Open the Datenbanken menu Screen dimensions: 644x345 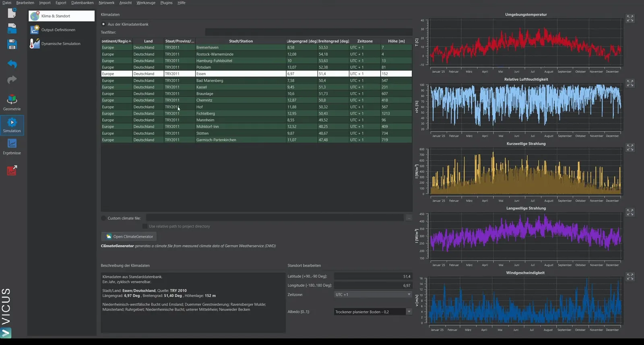tap(83, 3)
